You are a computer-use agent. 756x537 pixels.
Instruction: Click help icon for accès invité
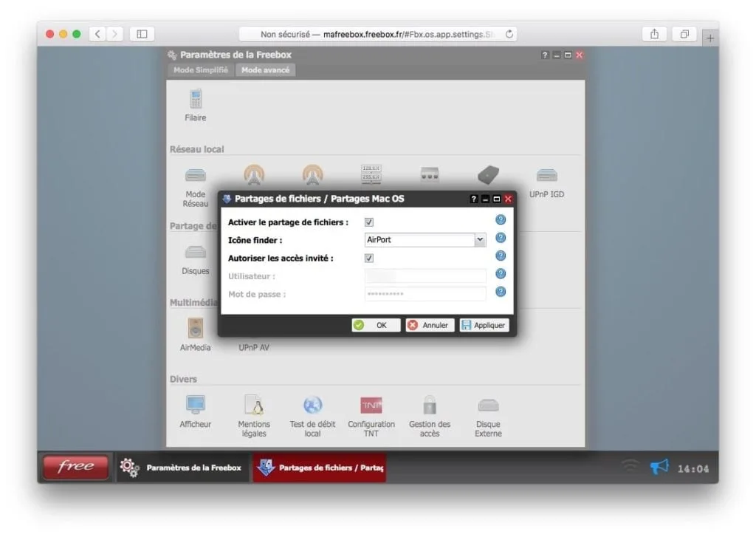501,256
